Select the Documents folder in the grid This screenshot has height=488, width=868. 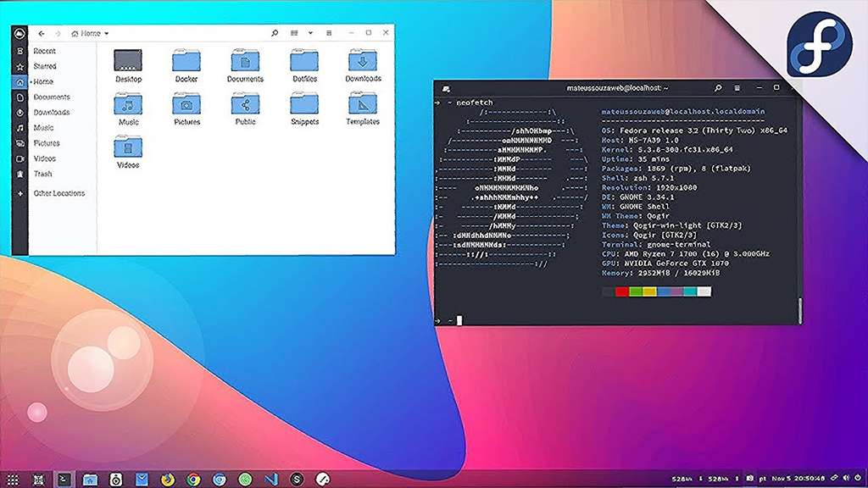coord(245,66)
